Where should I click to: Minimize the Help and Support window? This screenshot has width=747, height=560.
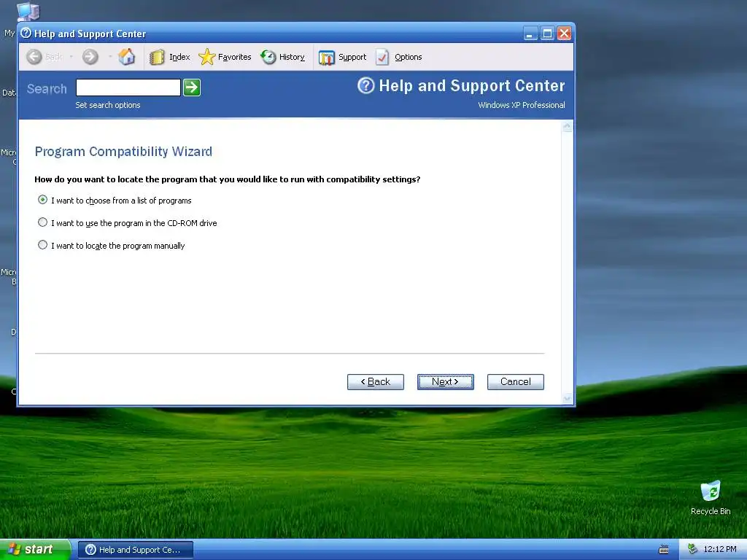pyautogui.click(x=530, y=34)
